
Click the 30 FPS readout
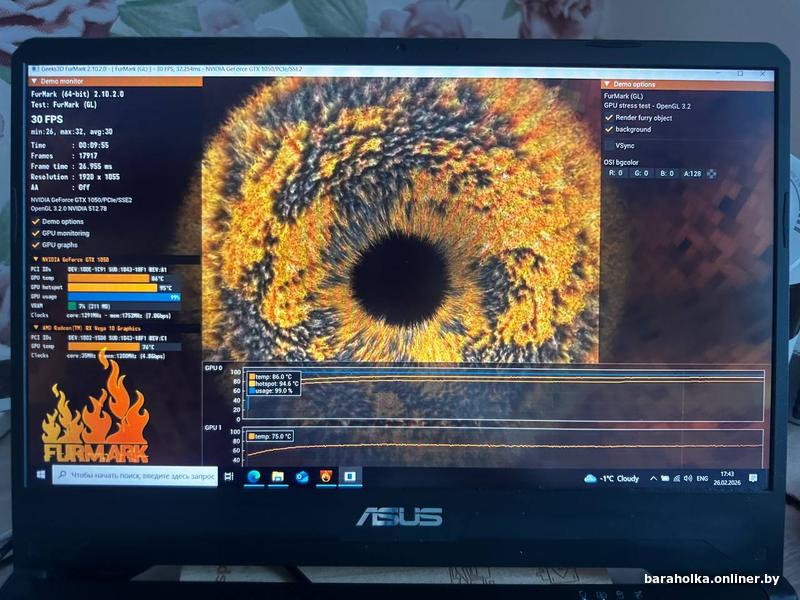pos(47,119)
